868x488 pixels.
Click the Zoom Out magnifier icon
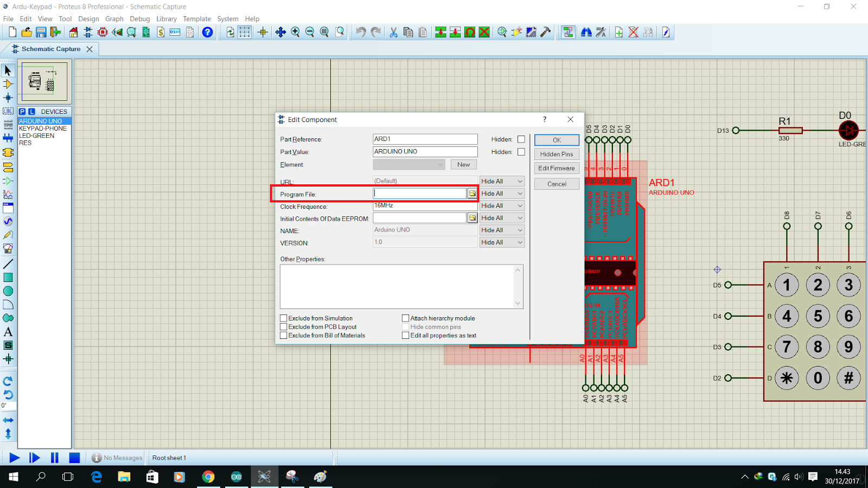click(x=310, y=33)
